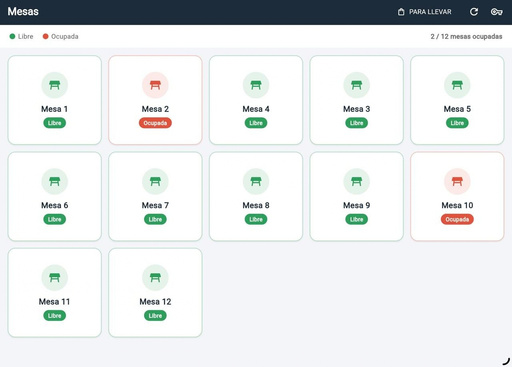This screenshot has width=512, height=367.
Task: Select the 'Mesa 1' label
Action: tap(55, 109)
